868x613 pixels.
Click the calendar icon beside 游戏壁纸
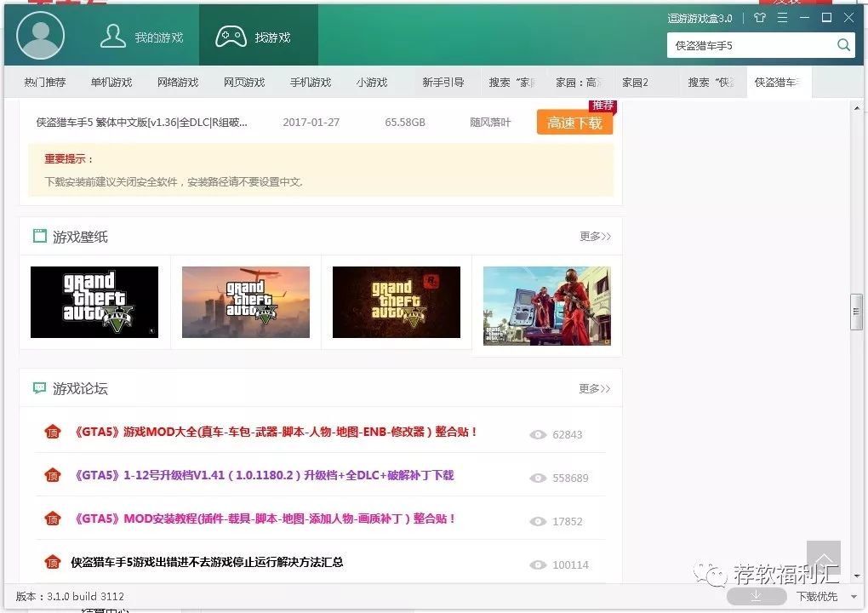click(39, 236)
